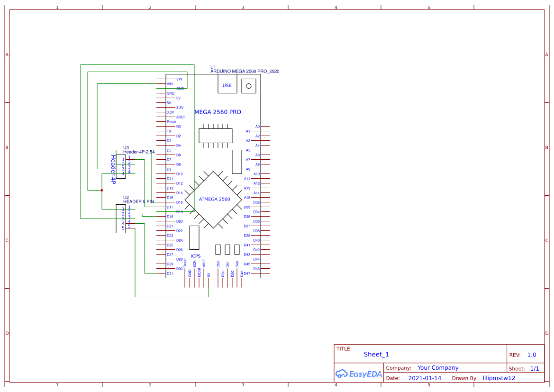Click the date 2021-01-14 in title block
This screenshot has width=554, height=392.
(x=425, y=378)
